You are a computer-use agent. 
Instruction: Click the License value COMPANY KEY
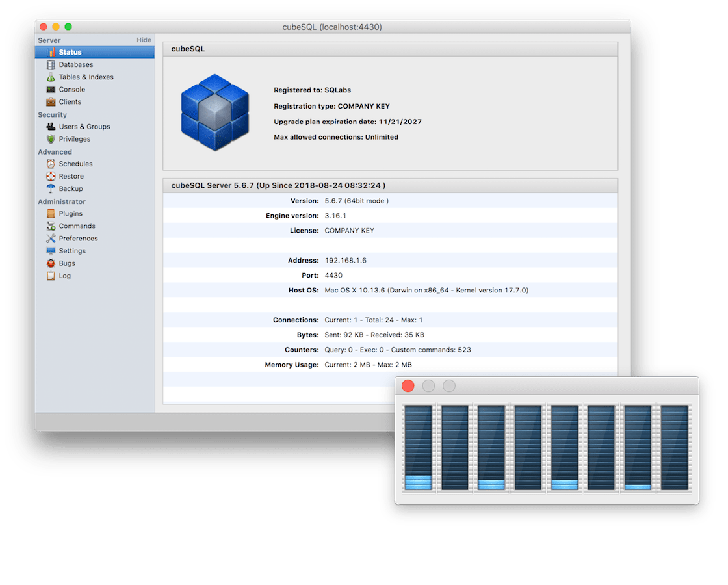click(x=349, y=231)
